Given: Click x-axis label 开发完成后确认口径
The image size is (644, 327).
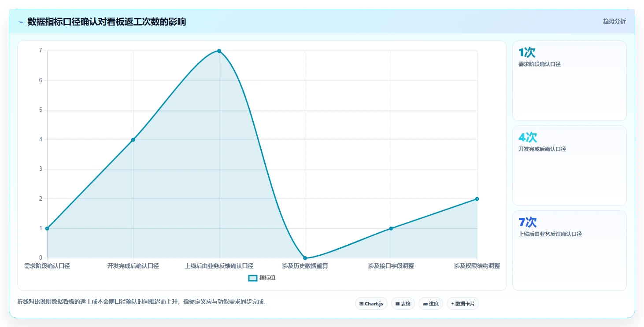Looking at the screenshot, I should tap(133, 266).
